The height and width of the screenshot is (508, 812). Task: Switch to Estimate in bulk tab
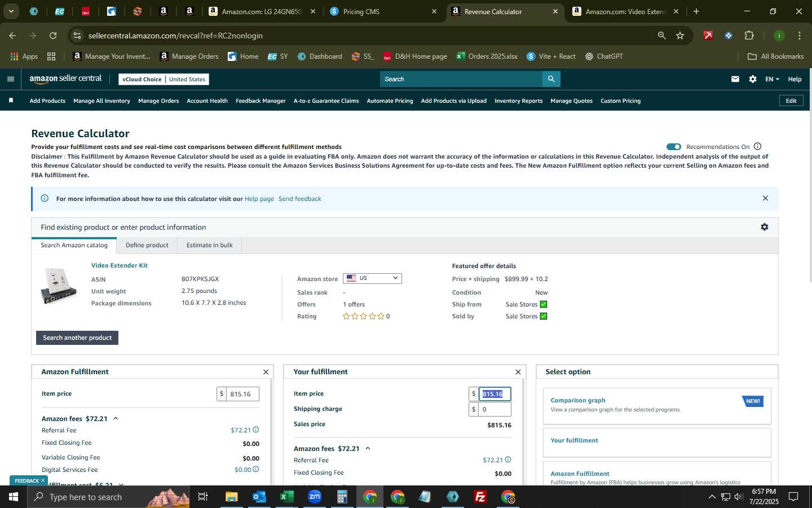point(209,245)
